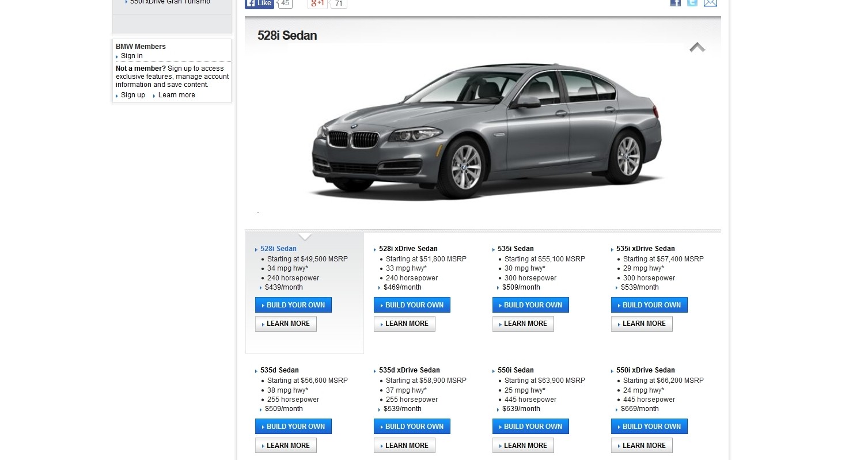Select the 535d Sedan model link
This screenshot has width=868, height=460.
click(279, 370)
